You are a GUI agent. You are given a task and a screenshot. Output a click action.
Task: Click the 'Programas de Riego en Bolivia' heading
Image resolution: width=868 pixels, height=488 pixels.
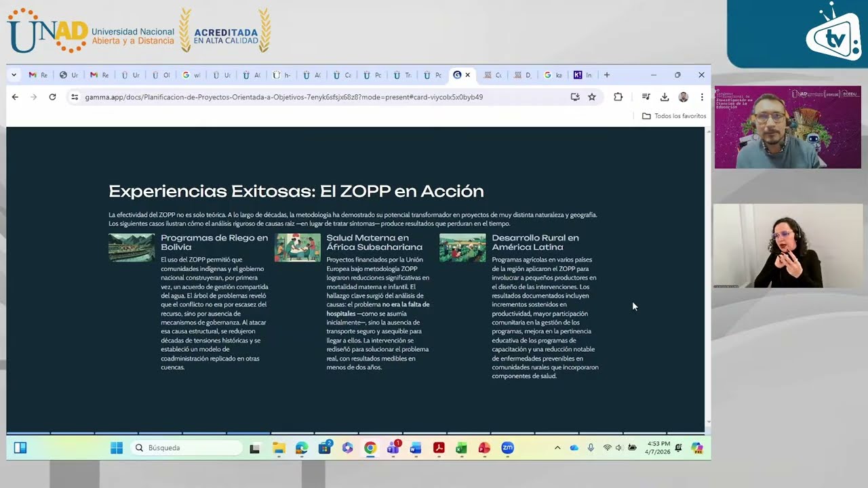pos(214,243)
